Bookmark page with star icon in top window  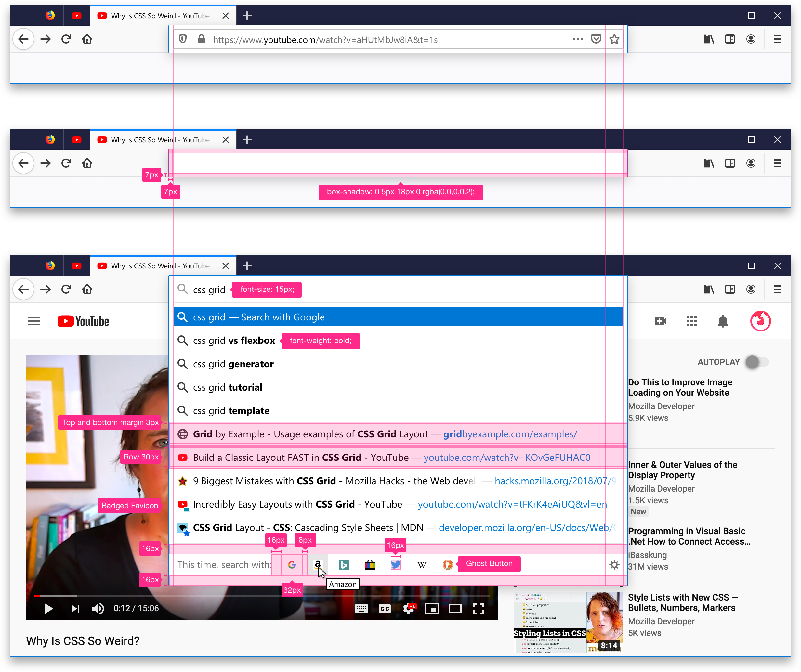point(614,39)
